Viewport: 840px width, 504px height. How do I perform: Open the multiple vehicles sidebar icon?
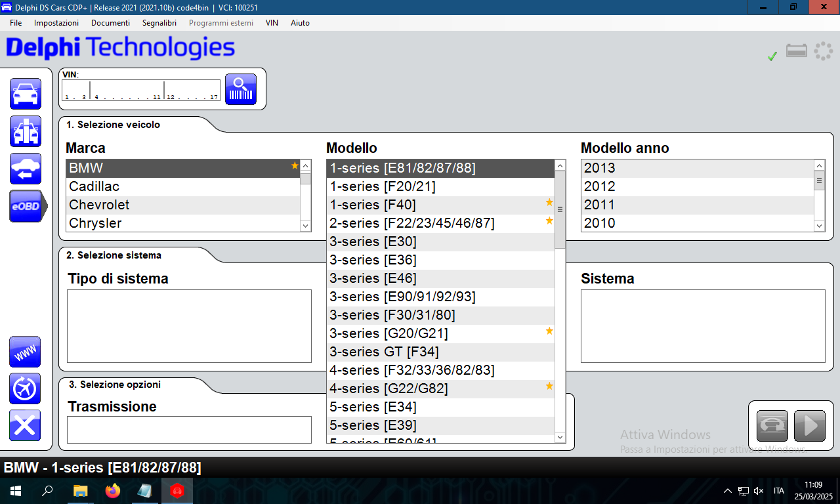[26, 131]
